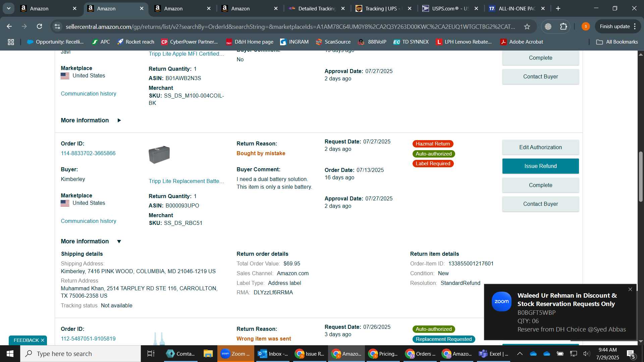Show hidden system tray icons
644x362 pixels.
520,354
